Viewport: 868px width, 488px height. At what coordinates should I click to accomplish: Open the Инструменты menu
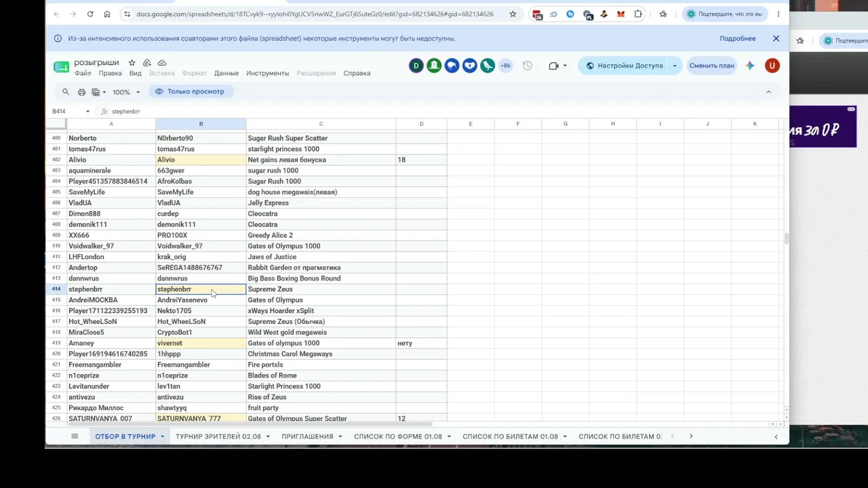pos(267,73)
